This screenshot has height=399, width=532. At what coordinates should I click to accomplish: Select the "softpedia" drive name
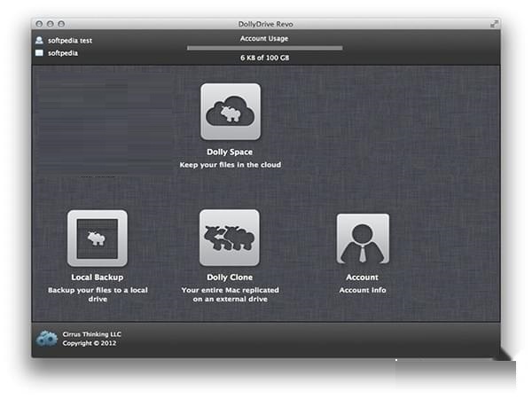pos(65,53)
